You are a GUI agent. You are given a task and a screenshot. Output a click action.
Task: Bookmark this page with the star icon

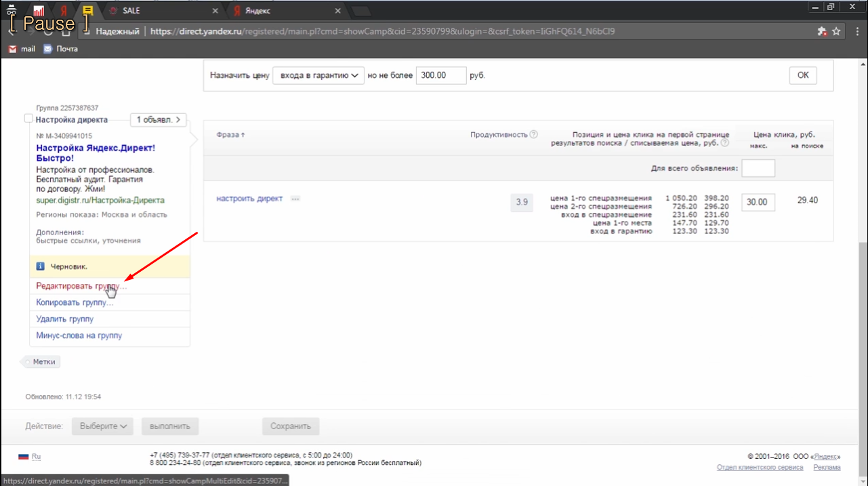[836, 31]
